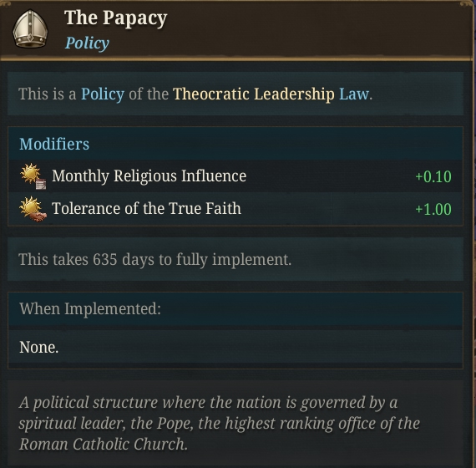This screenshot has height=468, width=476.
Task: Select the Tolerance of the True Faith label
Action: (x=146, y=208)
